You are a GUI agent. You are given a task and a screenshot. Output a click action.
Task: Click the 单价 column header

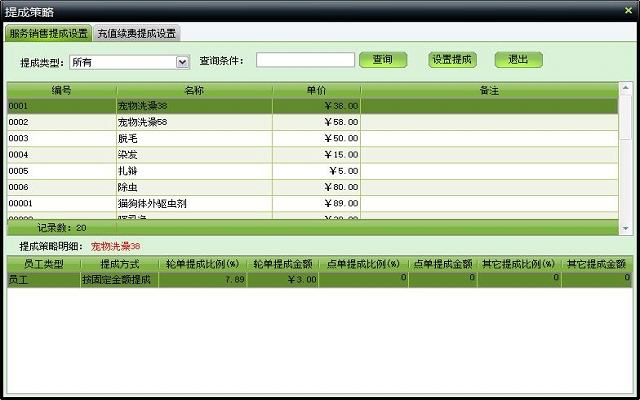[x=316, y=90]
